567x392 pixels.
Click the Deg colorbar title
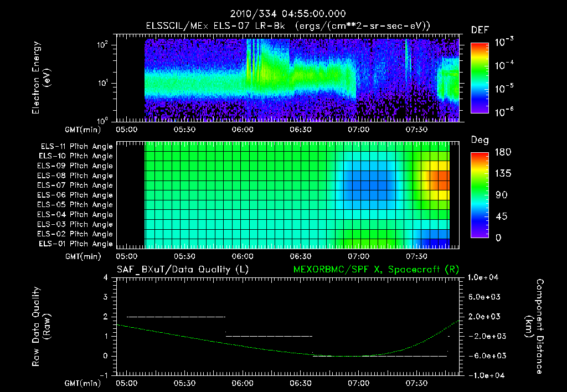coord(480,140)
